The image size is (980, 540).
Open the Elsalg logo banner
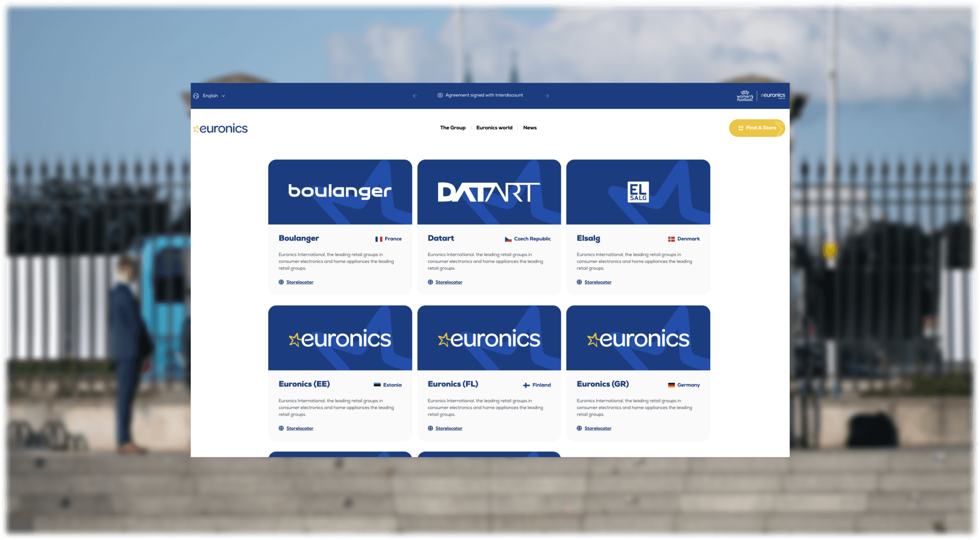[x=638, y=192]
